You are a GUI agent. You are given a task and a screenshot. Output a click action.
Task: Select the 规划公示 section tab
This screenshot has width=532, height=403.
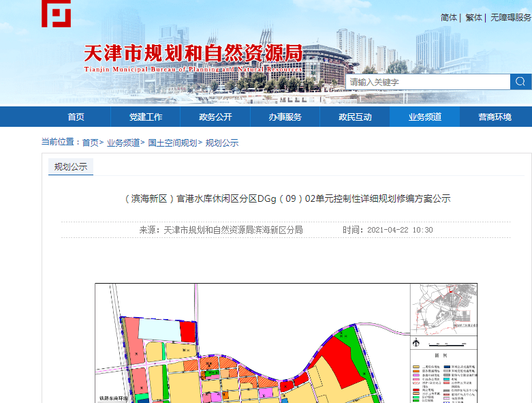click(71, 166)
